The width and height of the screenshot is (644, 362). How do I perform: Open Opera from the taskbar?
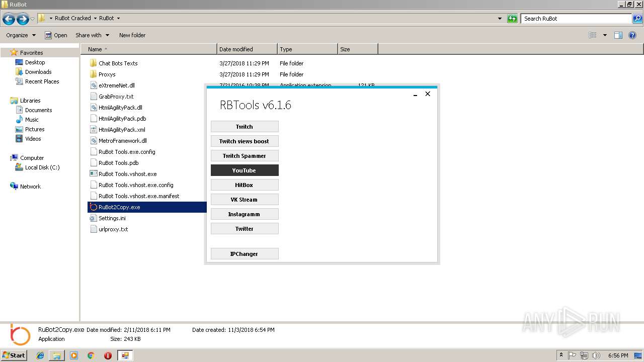coord(108,355)
